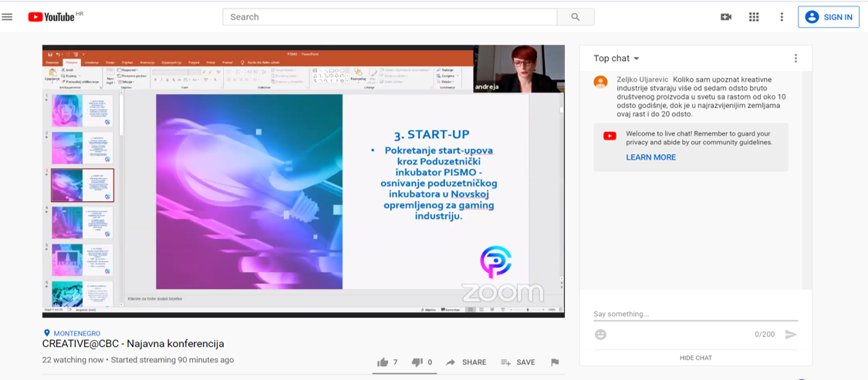Click the create video camera icon
This screenshot has width=868, height=380.
tap(726, 17)
